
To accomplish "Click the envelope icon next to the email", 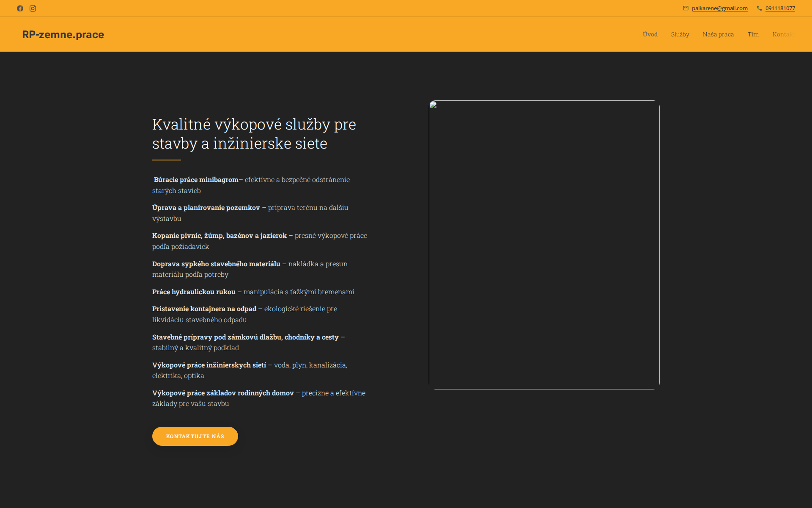I will 686,8.
